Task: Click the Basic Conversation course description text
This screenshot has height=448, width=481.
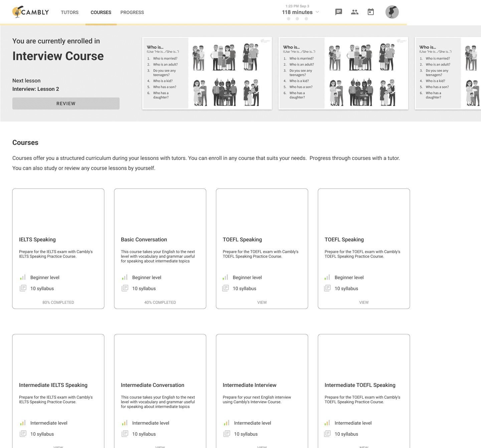Action: 158,256
